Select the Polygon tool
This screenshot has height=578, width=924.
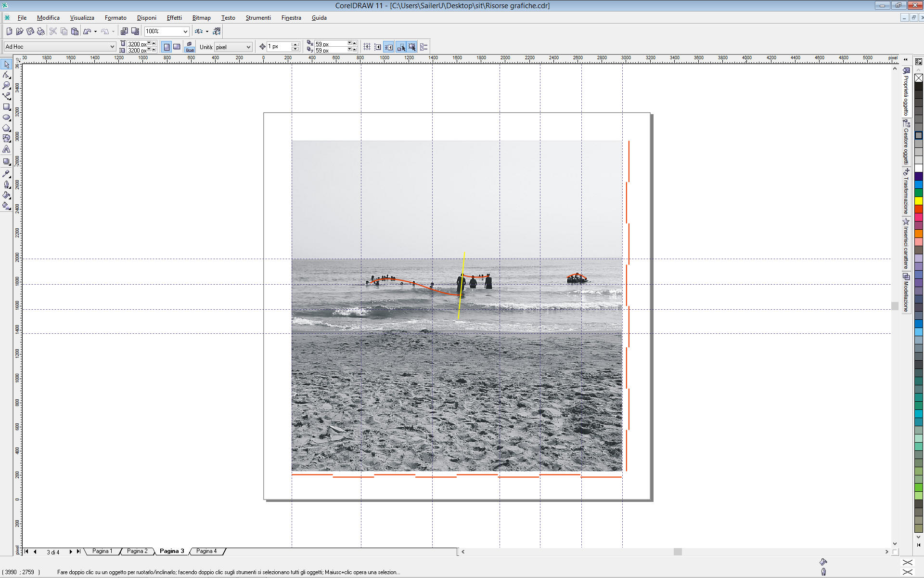point(6,128)
